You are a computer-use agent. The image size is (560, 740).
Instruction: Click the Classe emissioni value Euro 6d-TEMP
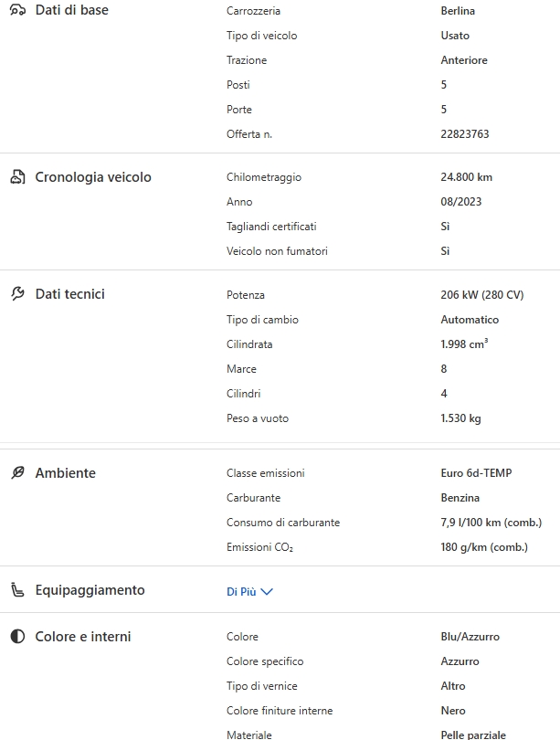(476, 473)
